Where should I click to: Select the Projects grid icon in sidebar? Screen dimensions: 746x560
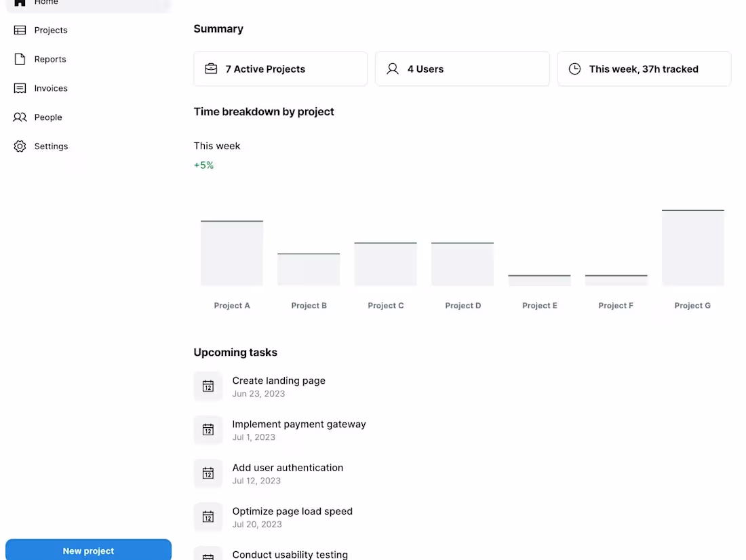[20, 30]
